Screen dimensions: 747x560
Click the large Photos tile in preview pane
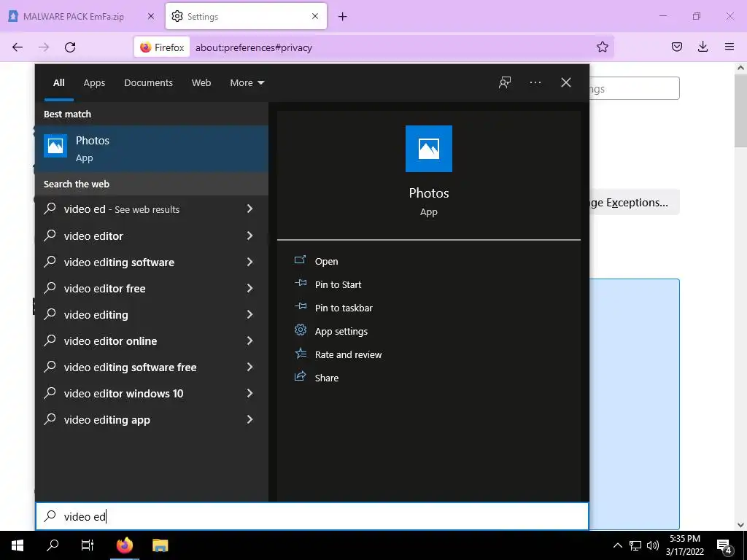429,149
